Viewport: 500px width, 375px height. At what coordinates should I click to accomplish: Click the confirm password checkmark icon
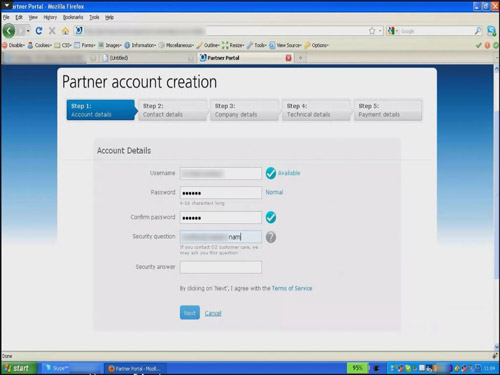(271, 217)
